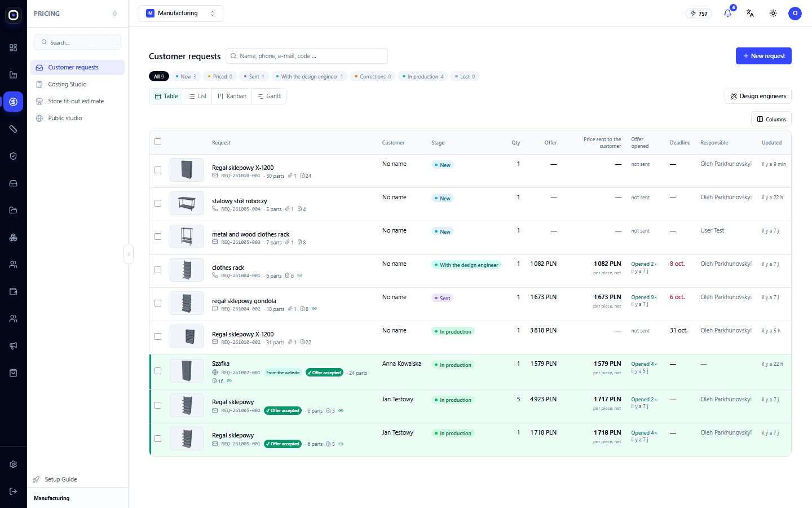Filter by With the design engineer status
Image resolution: width=812 pixels, height=508 pixels.
(308, 77)
